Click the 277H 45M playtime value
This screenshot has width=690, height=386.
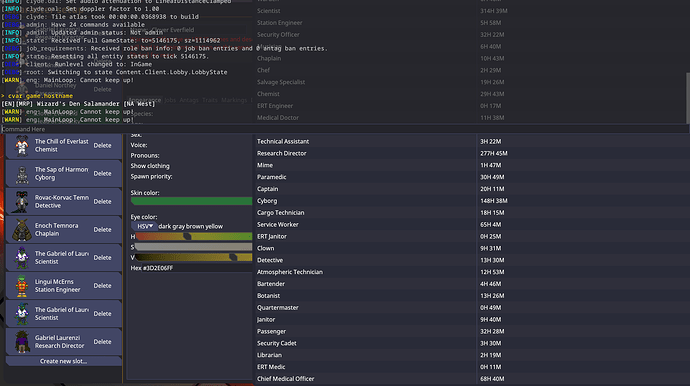click(494, 153)
